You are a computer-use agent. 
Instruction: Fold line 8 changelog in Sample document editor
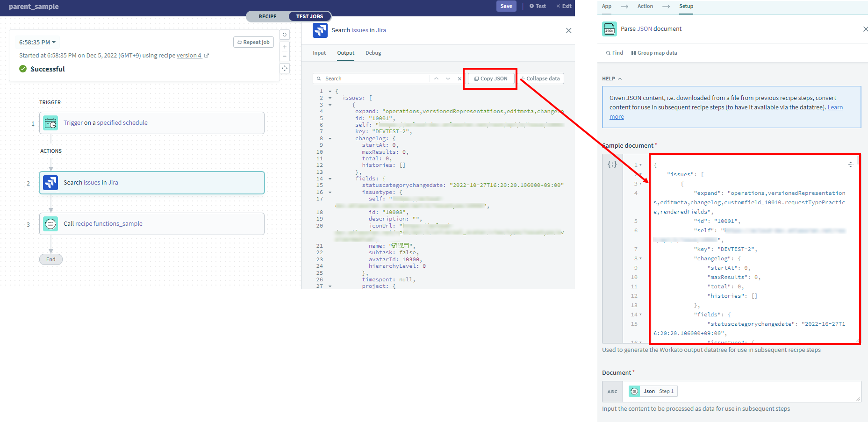click(x=640, y=258)
